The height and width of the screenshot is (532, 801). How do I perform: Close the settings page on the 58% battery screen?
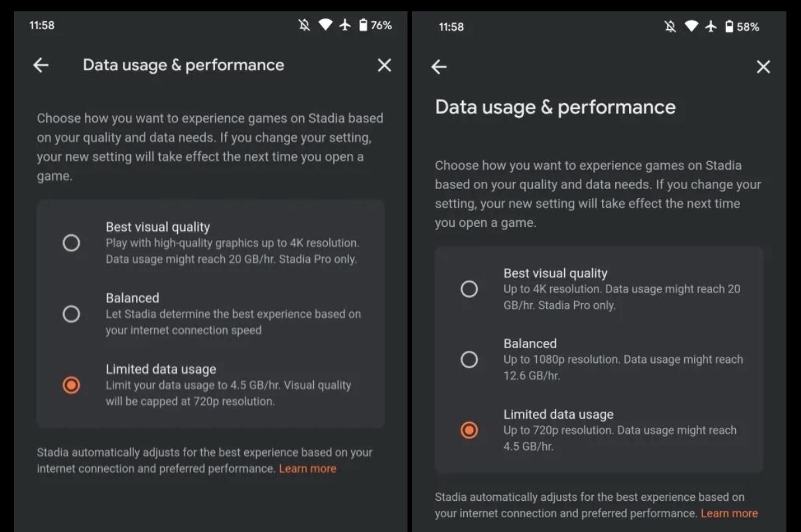point(763,67)
